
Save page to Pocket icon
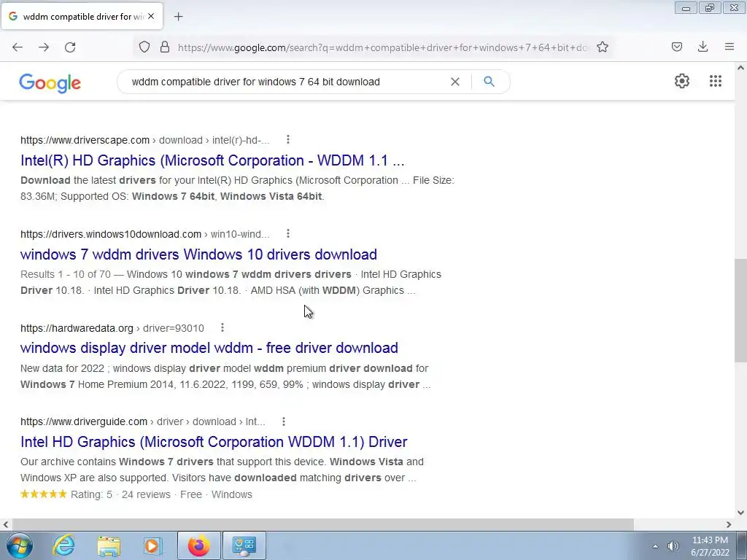coord(677,47)
